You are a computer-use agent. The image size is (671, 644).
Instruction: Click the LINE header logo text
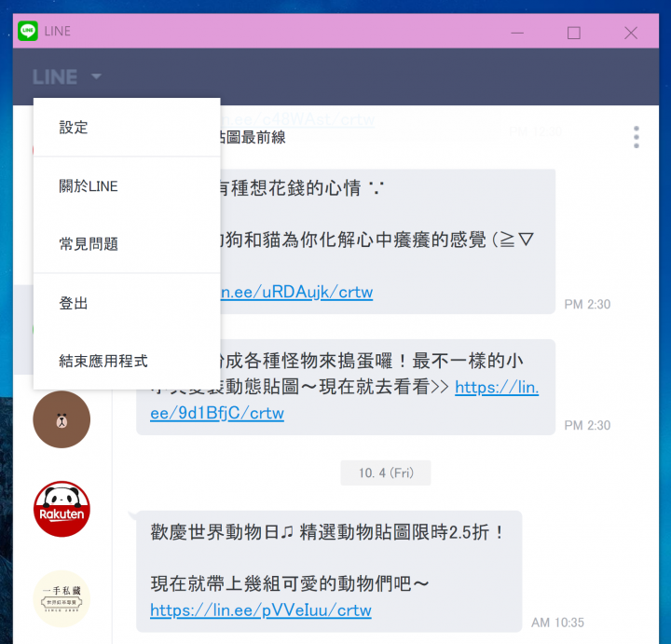[x=55, y=77]
